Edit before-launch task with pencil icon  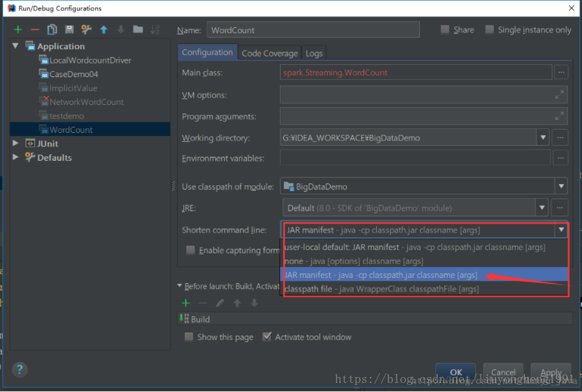(220, 303)
